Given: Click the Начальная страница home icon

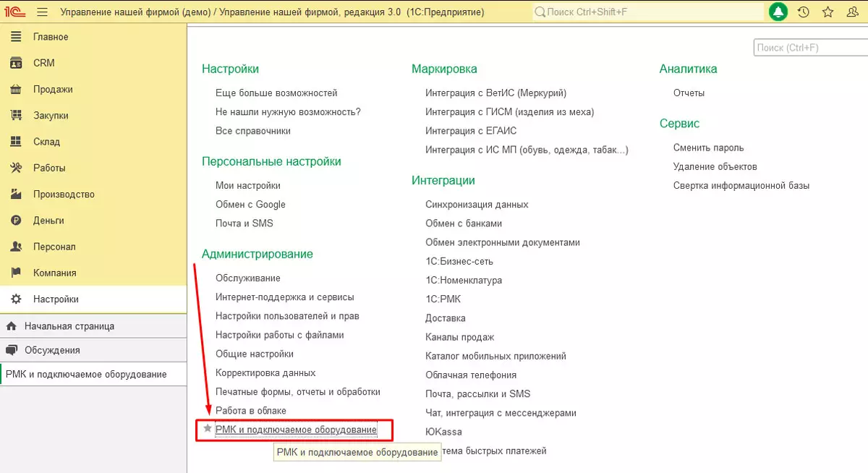Looking at the screenshot, I should tap(11, 326).
